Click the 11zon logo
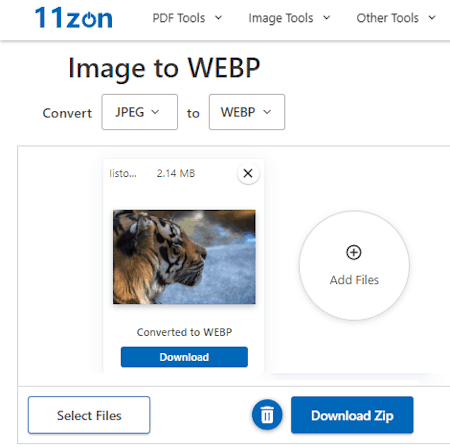 74,18
